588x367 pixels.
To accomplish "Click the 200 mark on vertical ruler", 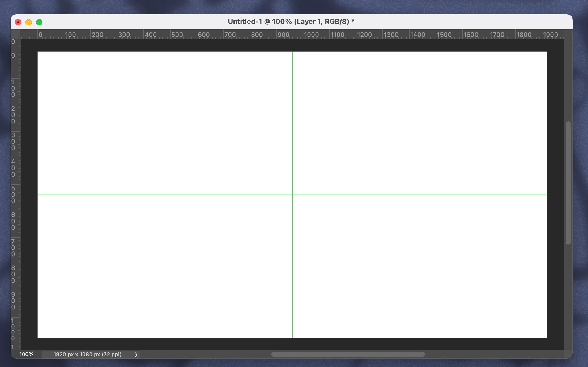I will [13, 115].
